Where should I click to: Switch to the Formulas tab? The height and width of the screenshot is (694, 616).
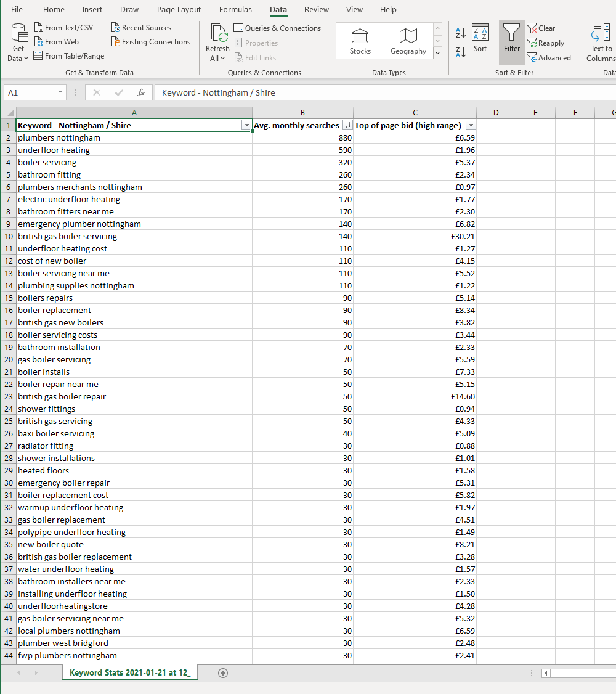235,9
